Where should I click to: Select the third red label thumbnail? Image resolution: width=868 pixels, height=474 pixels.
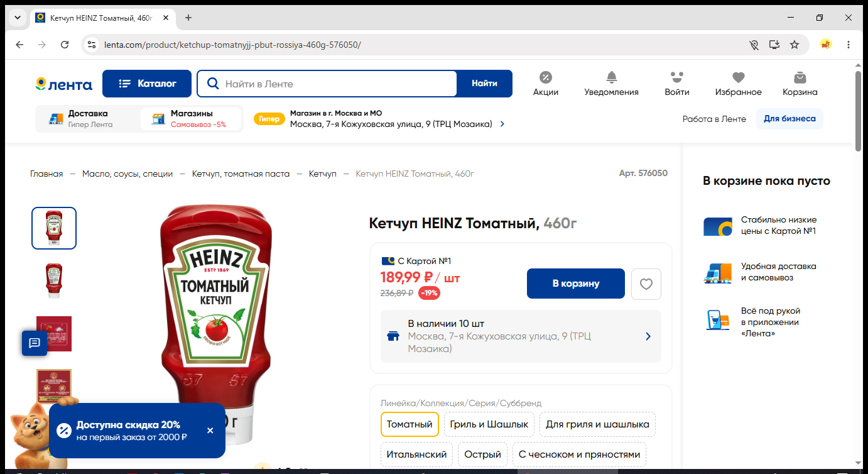(x=54, y=334)
